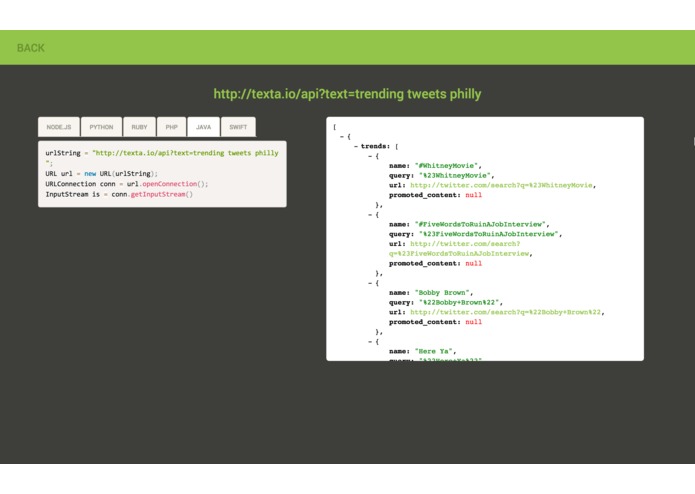The width and height of the screenshot is (695, 494).
Task: Collapse the #WhitneyMovie trend object
Action: [370, 156]
